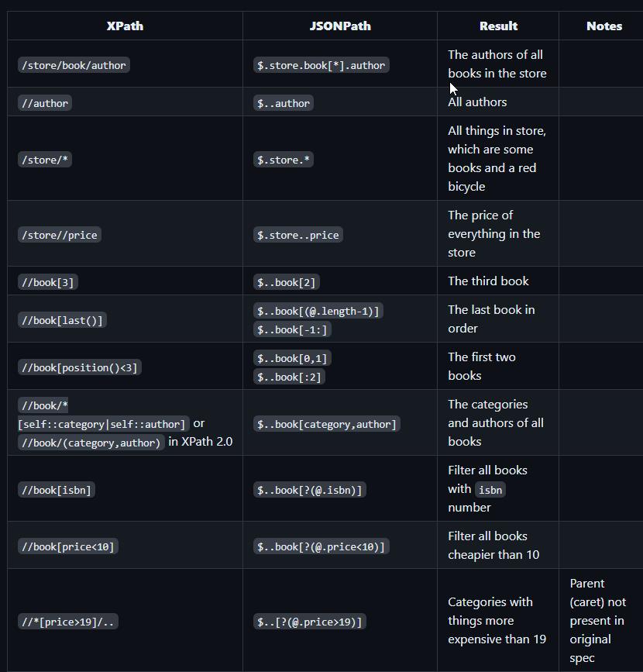Click the XPath column header

tap(125, 26)
